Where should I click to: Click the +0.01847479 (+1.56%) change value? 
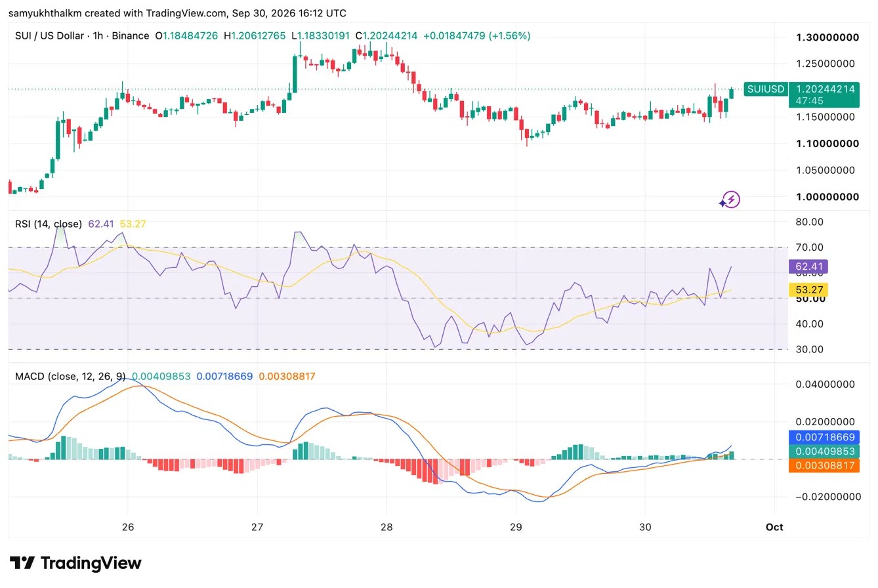(x=477, y=35)
